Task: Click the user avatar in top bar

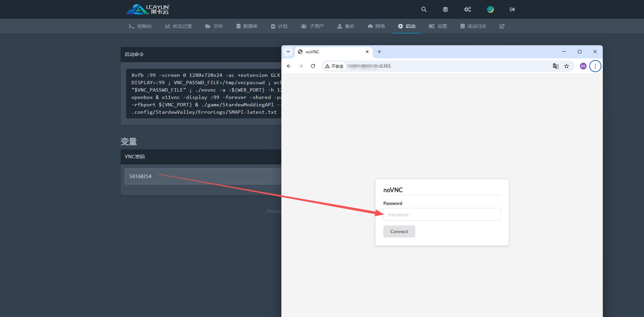Action: (490, 9)
